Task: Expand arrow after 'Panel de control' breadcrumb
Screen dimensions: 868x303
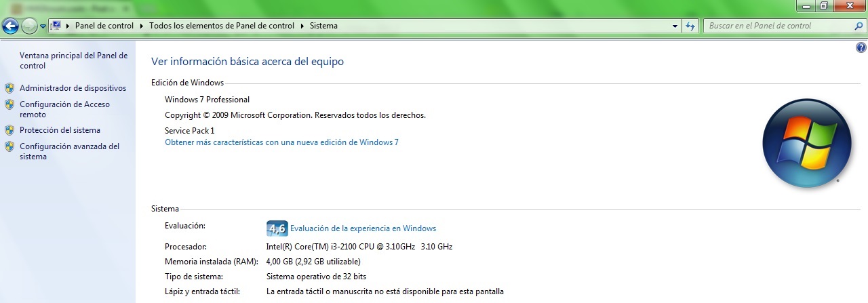Action: click(x=142, y=26)
